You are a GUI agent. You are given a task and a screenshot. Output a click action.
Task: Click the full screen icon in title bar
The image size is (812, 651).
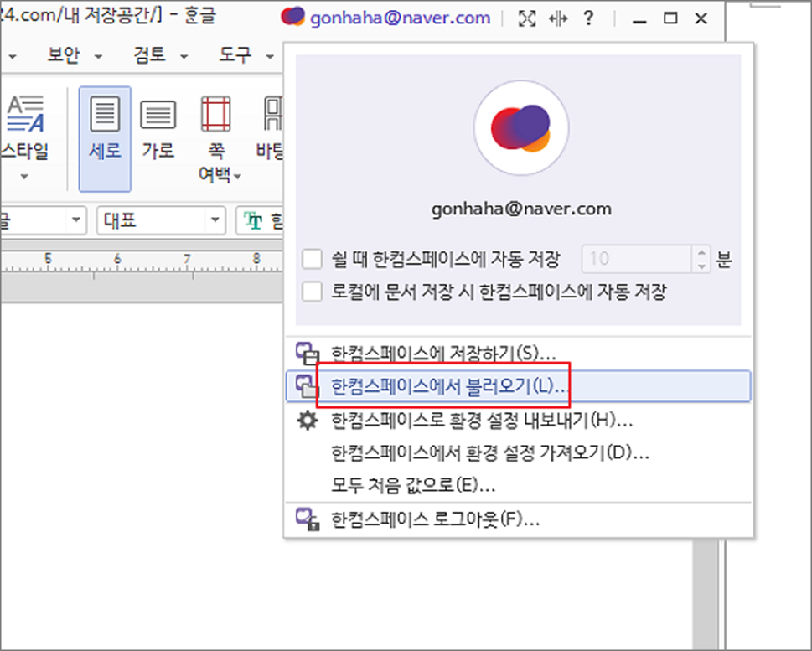point(526,18)
